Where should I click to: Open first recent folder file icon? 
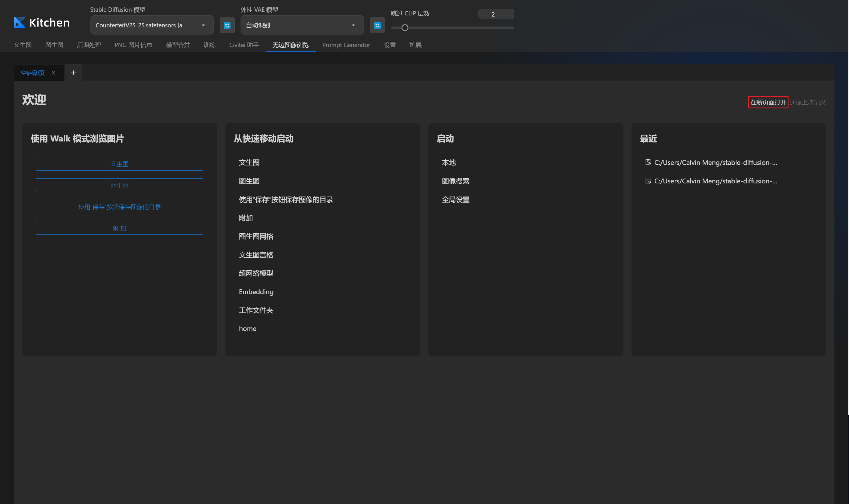click(648, 162)
